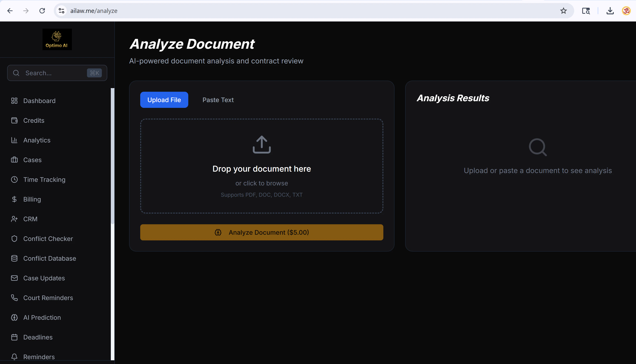The width and height of the screenshot is (636, 364).
Task: Open browser downloads icon
Action: (x=610, y=11)
